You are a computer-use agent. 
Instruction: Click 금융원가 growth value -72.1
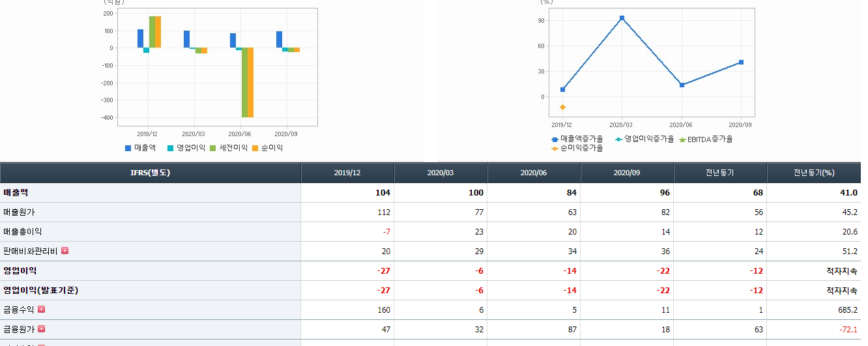[848, 330]
